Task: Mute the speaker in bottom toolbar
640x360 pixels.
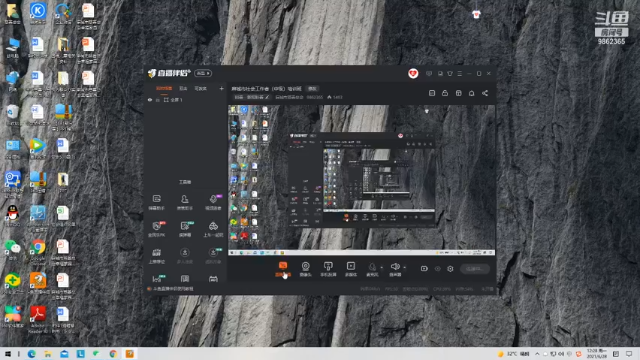Action: point(395,269)
